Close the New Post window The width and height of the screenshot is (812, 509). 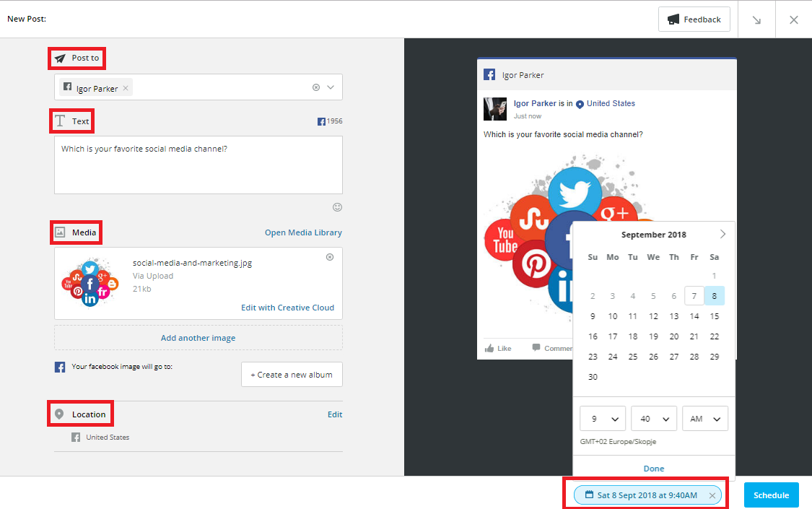click(x=793, y=19)
